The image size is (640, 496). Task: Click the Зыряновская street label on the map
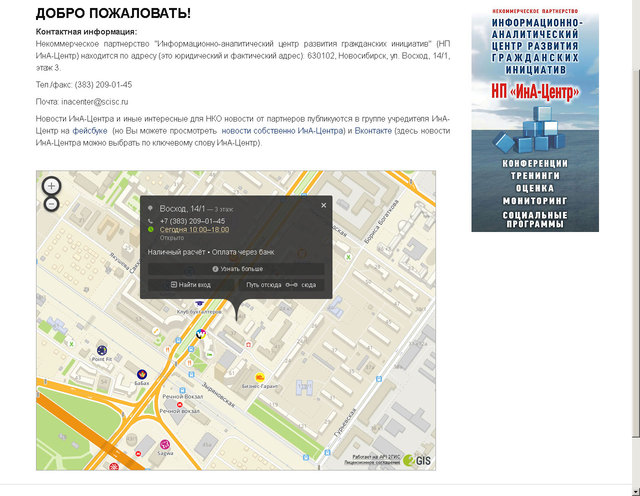[219, 395]
